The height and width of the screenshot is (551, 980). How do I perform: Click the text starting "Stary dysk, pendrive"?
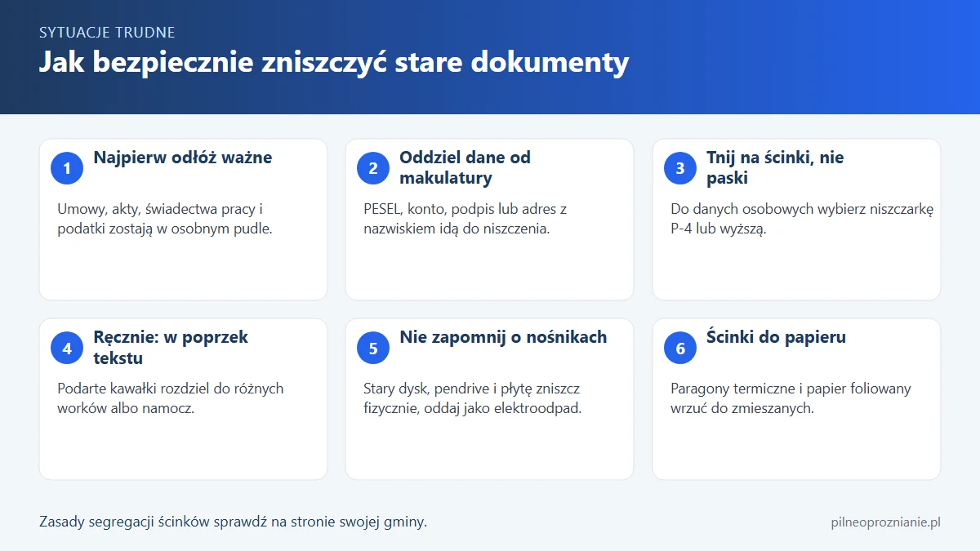pyautogui.click(x=472, y=398)
